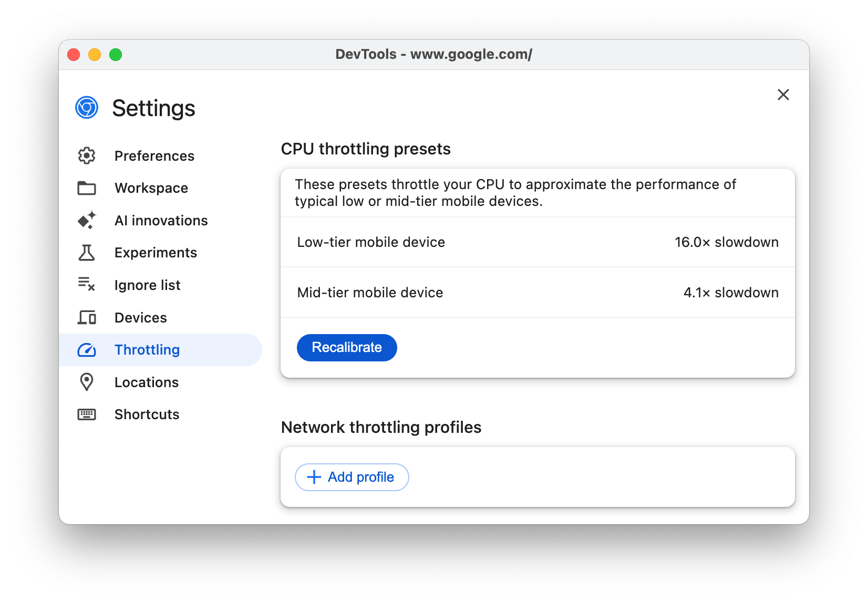Screen dimensions: 868x602
Task: Click the Locations pin icon
Action: pyautogui.click(x=87, y=382)
